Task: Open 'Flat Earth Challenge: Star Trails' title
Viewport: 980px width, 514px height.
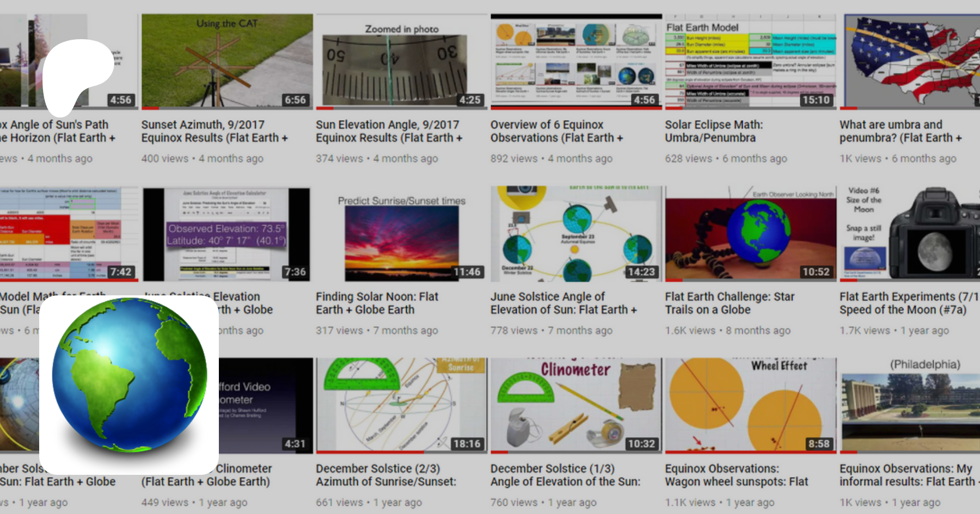Action: point(729,303)
